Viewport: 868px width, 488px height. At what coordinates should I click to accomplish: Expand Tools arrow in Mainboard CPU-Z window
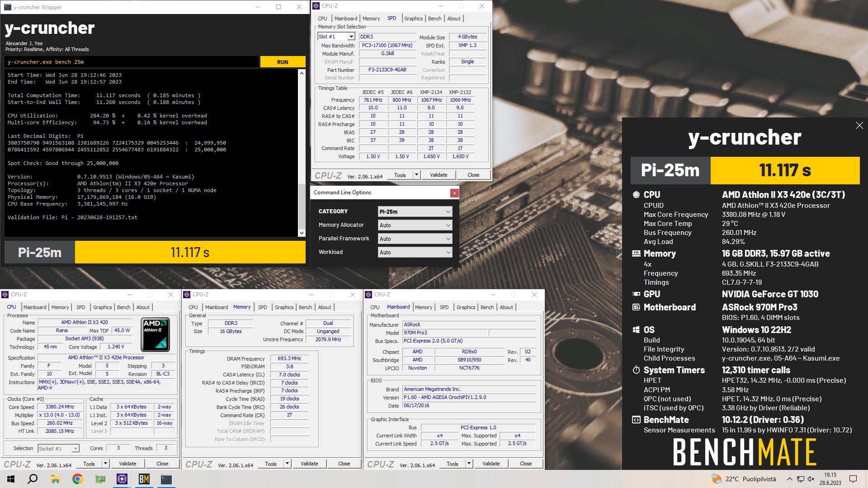pyautogui.click(x=469, y=464)
